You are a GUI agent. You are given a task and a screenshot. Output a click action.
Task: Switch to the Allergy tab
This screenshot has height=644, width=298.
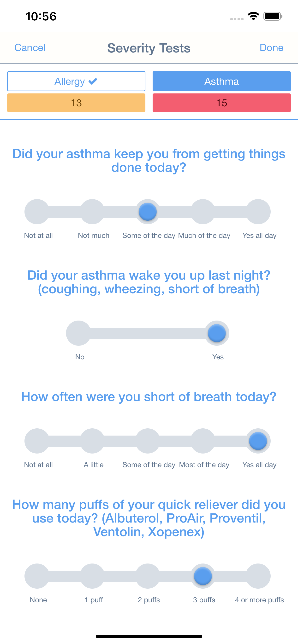(76, 81)
